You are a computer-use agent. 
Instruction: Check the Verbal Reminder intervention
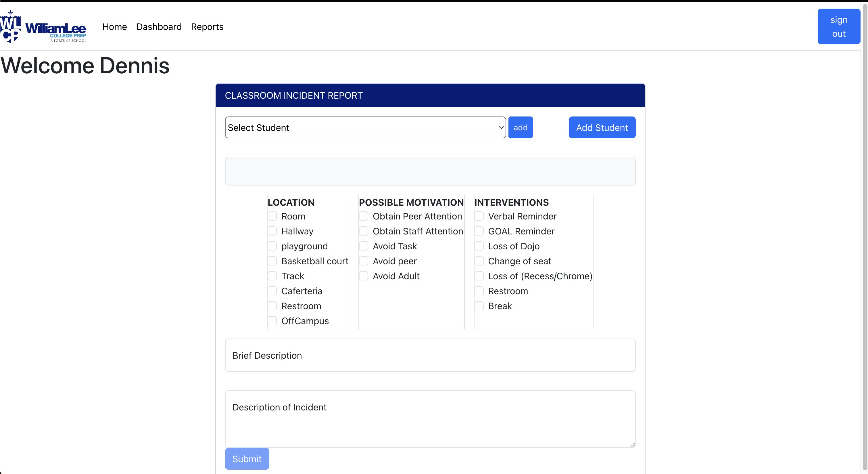[479, 216]
